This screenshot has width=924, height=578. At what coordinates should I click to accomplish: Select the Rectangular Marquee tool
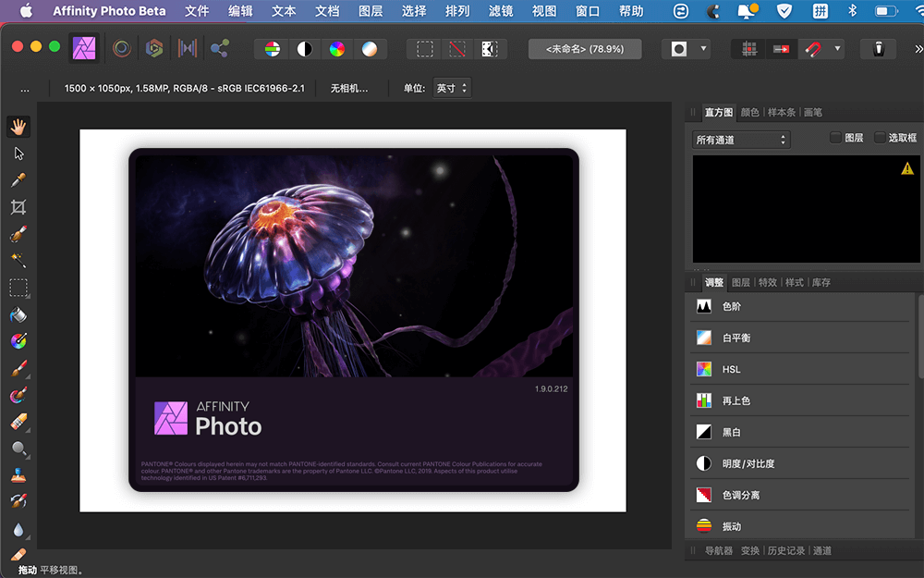[18, 288]
